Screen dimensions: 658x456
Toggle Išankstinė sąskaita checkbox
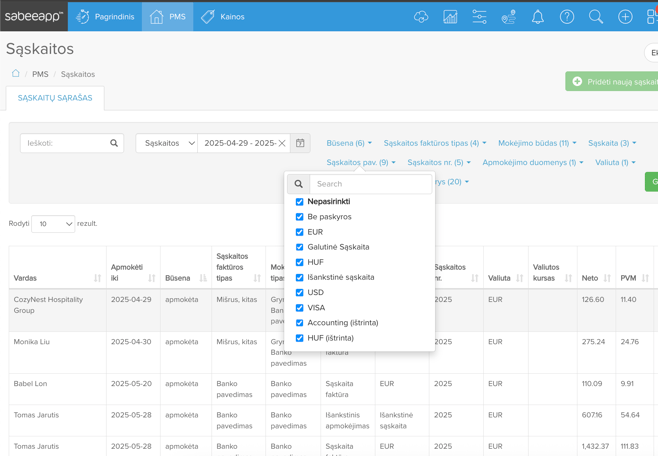(300, 277)
